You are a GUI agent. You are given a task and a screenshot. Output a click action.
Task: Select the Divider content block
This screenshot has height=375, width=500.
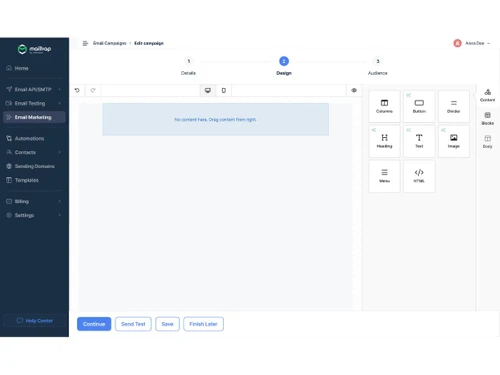pos(454,106)
